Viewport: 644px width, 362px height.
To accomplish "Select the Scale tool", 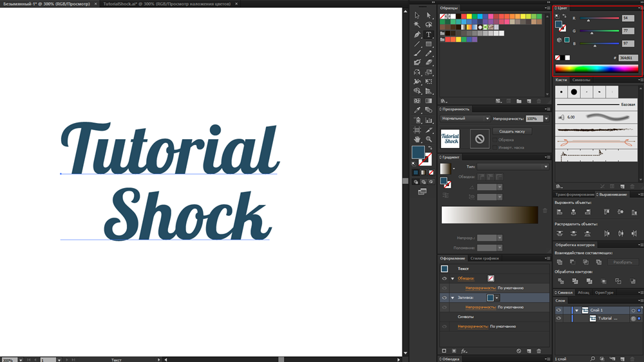I will [428, 72].
